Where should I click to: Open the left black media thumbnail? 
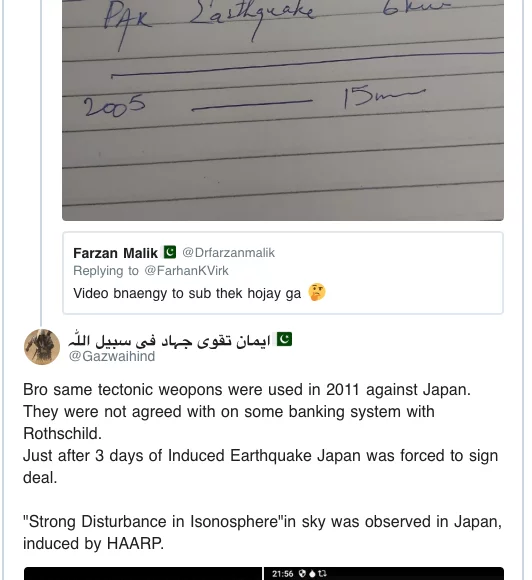pos(143,573)
